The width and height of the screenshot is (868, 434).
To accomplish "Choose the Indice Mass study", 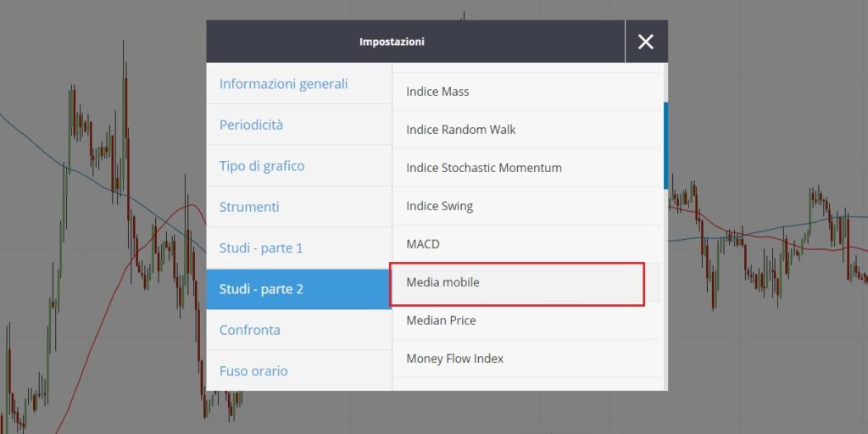I will point(526,92).
